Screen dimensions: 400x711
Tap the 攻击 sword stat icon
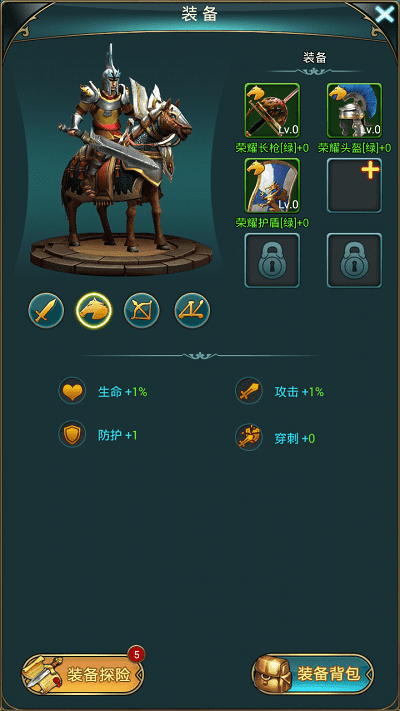click(x=249, y=391)
